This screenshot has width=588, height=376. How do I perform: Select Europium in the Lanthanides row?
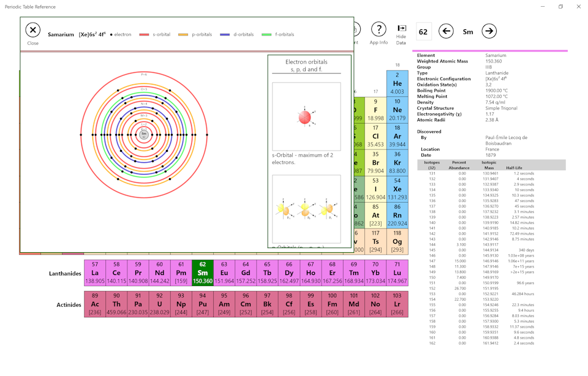click(224, 273)
